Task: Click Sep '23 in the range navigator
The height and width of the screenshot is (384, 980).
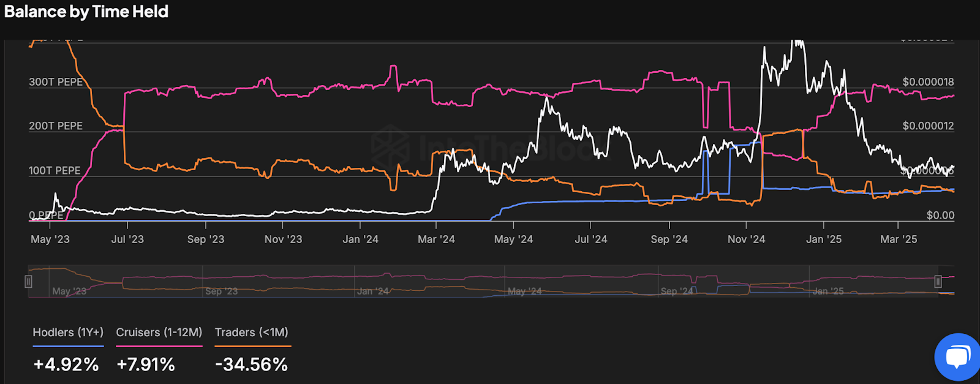Action: tap(221, 292)
